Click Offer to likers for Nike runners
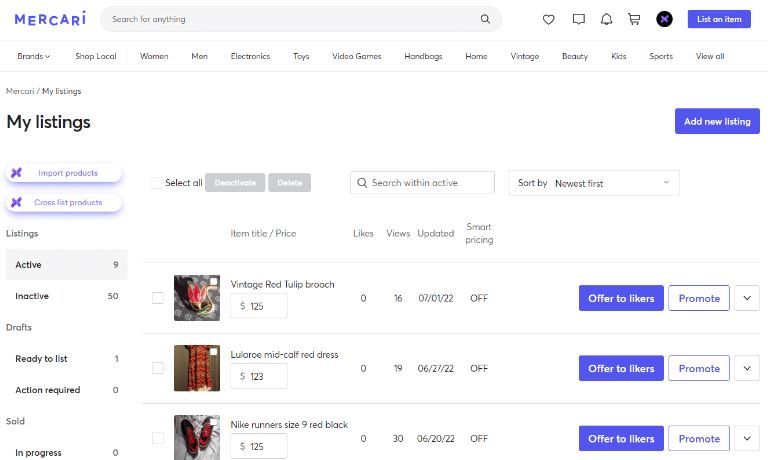This screenshot has height=460, width=768. click(621, 438)
